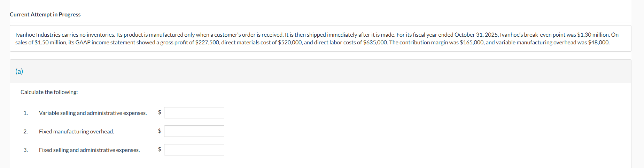Click the Calculate the following instruction text
This screenshot has width=644, height=168.
tap(49, 92)
